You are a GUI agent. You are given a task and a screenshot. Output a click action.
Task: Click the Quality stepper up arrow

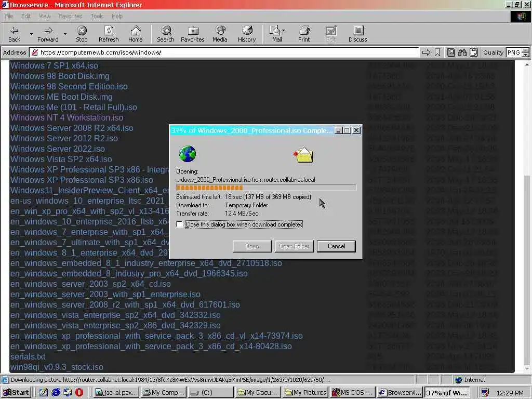526,50
